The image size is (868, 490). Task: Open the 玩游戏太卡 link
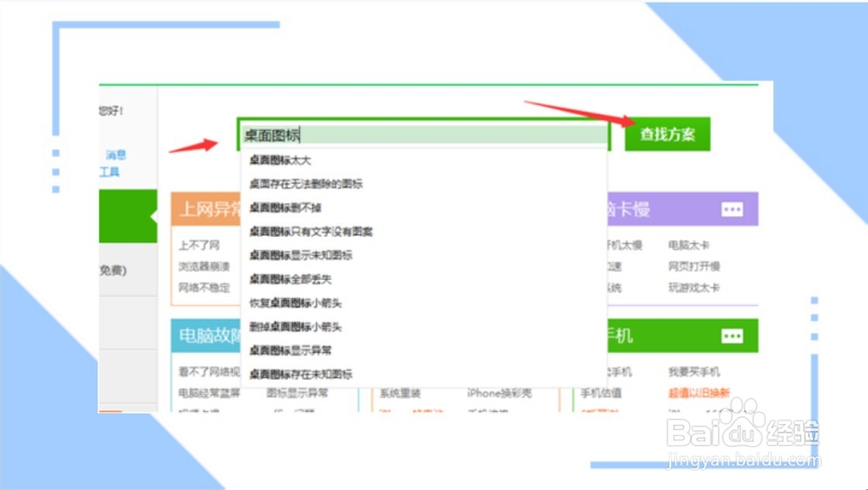pos(694,288)
